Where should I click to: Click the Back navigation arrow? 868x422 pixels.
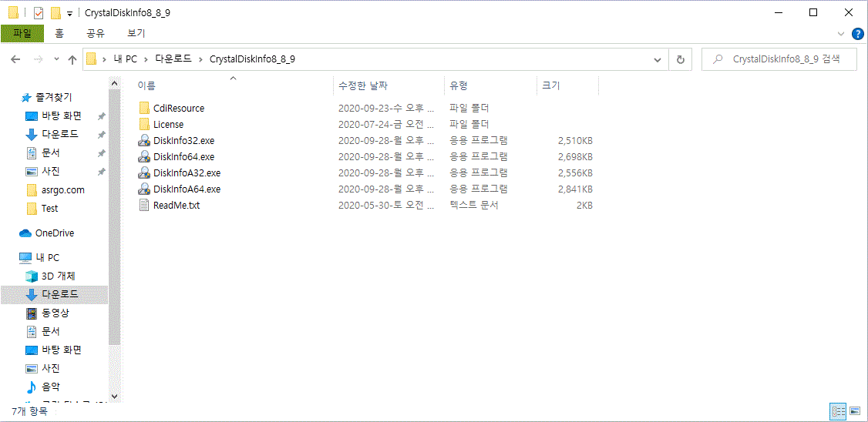15,60
